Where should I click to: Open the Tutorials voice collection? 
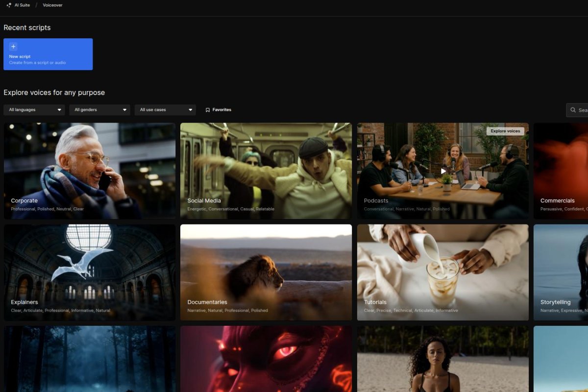click(442, 272)
